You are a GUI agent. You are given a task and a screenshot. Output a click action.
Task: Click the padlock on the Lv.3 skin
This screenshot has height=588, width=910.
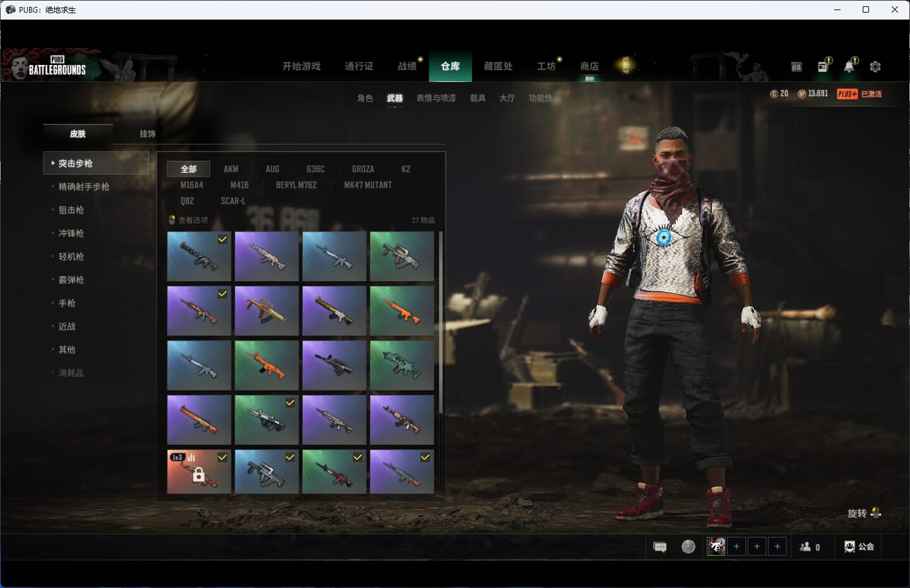(x=198, y=474)
